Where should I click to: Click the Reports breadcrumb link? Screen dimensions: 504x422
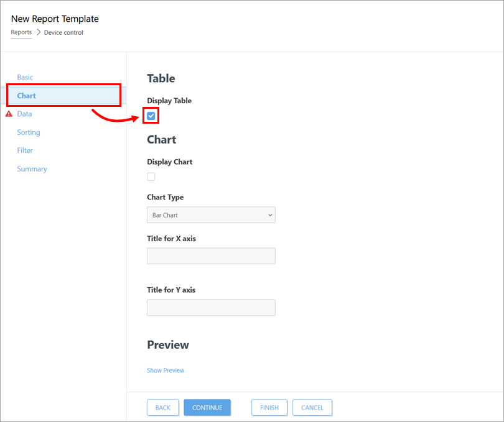[x=21, y=32]
